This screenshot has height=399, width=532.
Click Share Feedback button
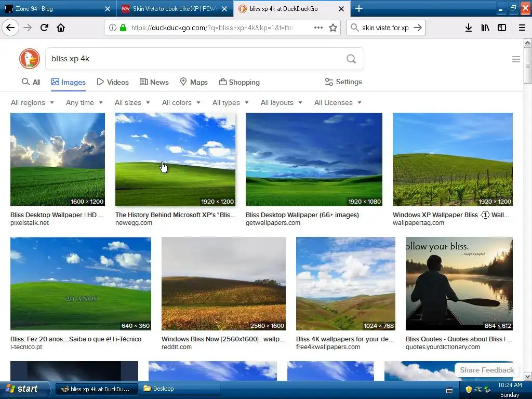coord(487,370)
